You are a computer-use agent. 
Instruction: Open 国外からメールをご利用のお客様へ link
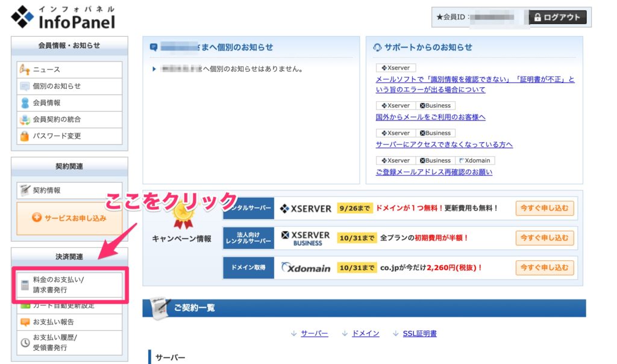[x=430, y=117]
